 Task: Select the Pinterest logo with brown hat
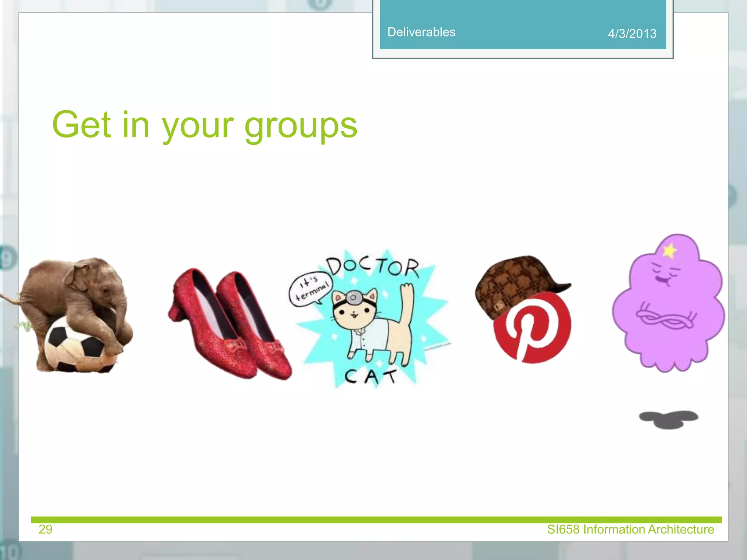tap(523, 310)
